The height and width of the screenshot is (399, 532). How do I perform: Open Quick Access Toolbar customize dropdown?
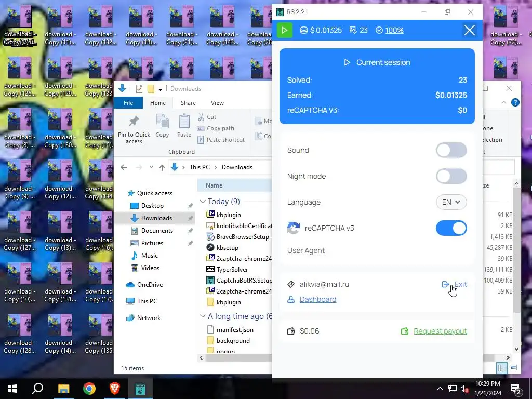point(160,89)
